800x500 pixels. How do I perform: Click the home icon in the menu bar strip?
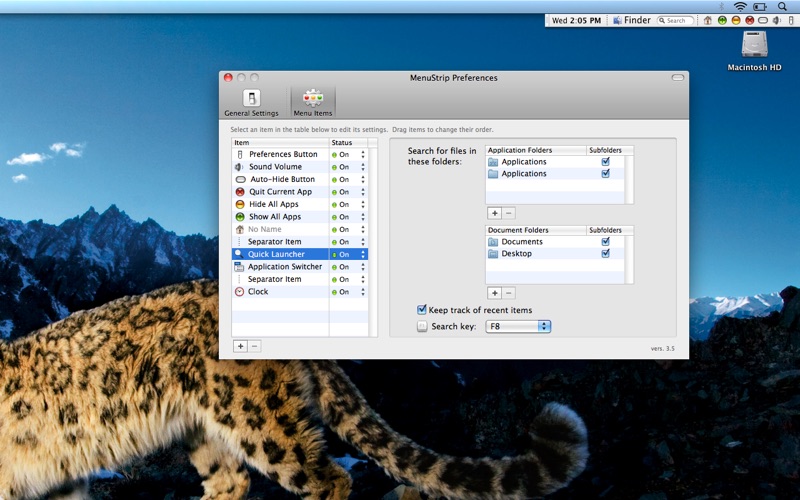tap(708, 20)
